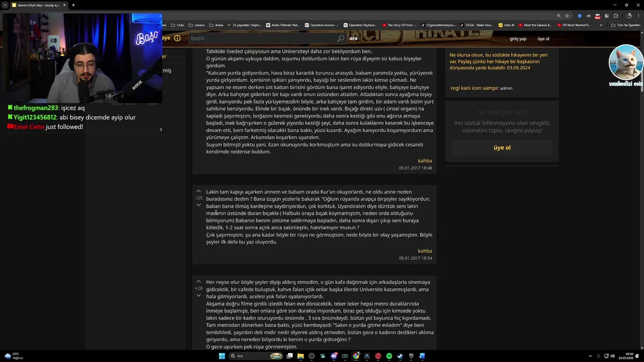644x362 pixels.
Task: Open the Chrome profile avatar
Action: click(629, 16)
